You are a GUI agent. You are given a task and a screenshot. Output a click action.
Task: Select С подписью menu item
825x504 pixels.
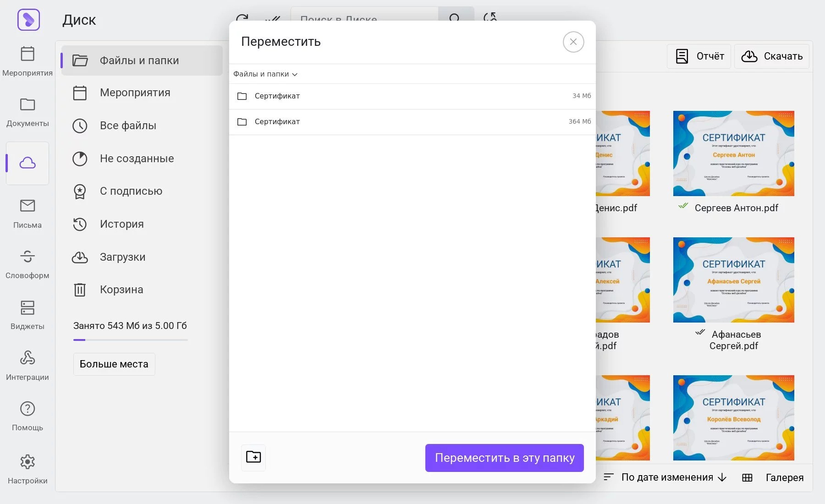[142, 191]
